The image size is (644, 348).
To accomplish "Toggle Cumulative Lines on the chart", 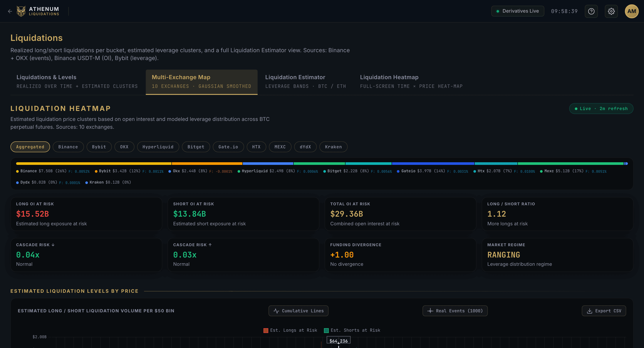I will (298, 311).
